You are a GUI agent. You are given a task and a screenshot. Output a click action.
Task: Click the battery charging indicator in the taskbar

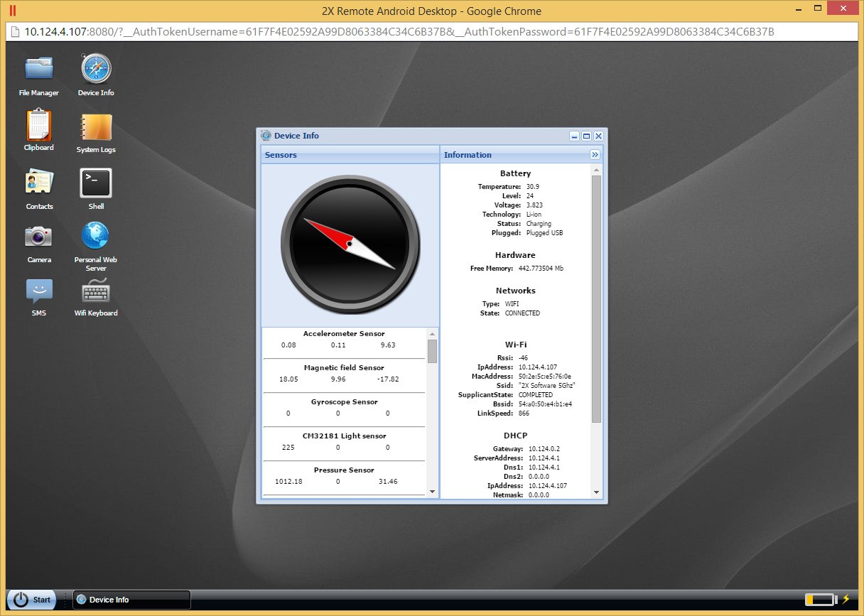819,599
